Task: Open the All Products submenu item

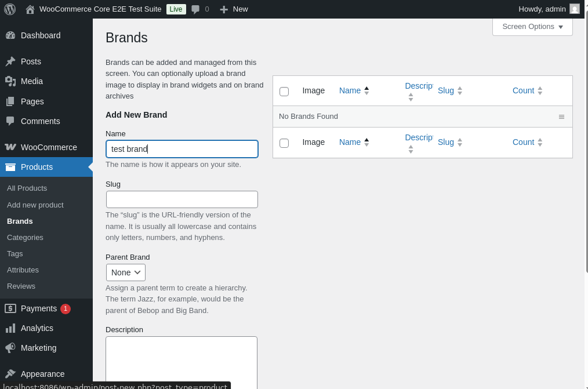Action: 27,188
